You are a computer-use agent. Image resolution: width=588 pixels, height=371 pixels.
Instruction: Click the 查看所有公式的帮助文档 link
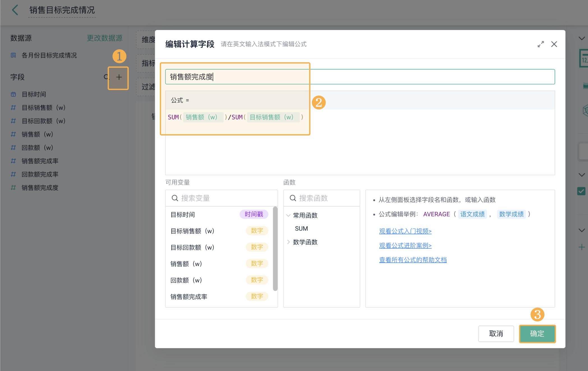point(413,260)
